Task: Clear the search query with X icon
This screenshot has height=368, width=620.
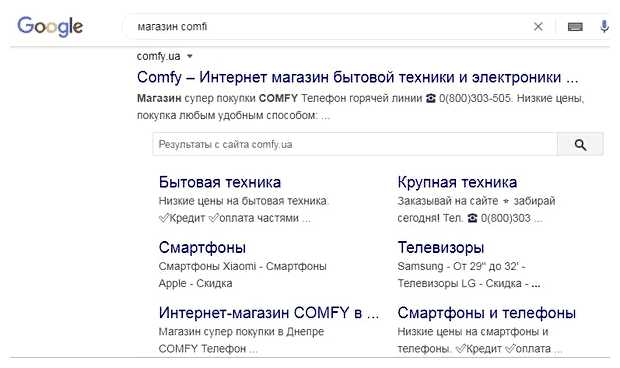Action: click(x=538, y=27)
